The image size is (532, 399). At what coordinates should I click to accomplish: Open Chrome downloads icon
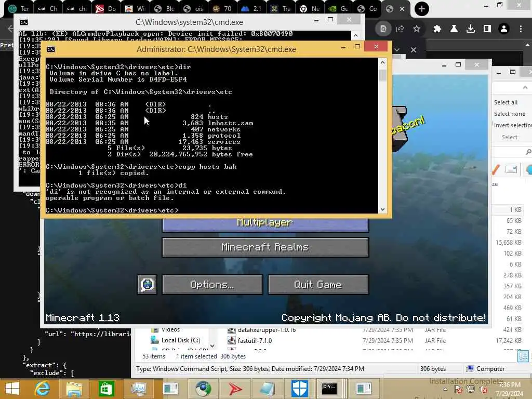(471, 29)
